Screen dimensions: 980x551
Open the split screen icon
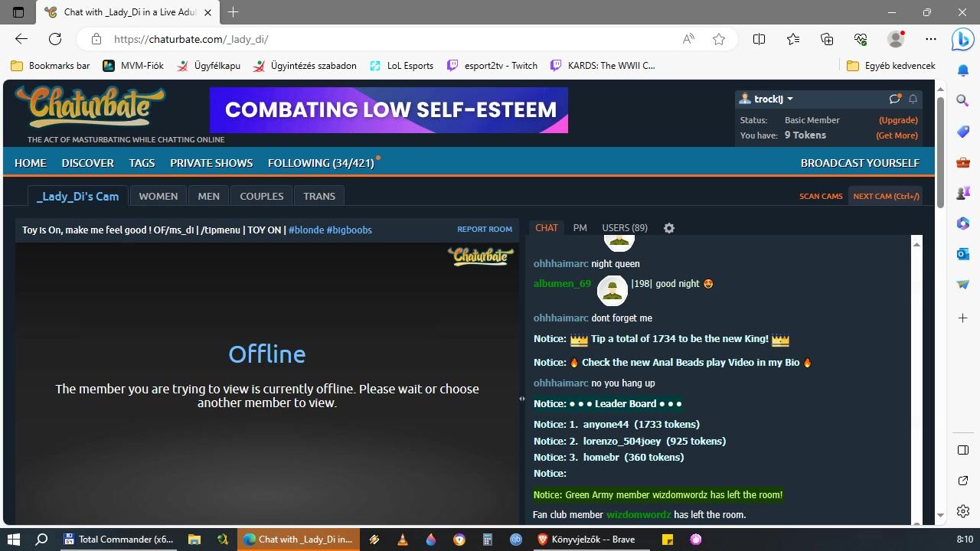(759, 39)
